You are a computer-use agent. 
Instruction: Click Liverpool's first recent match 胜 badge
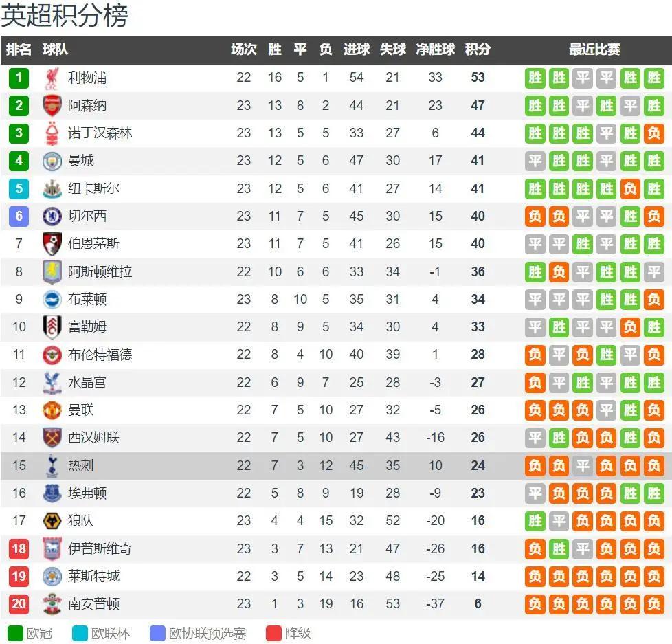535,78
